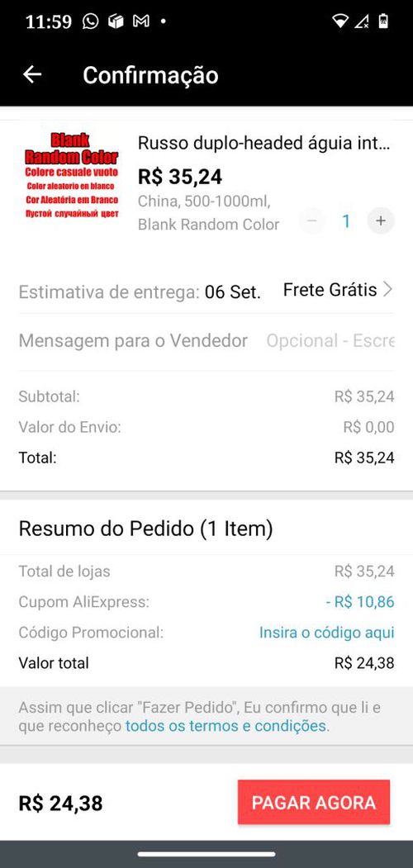
Task: Tap the WhatsApp notification icon
Action: coord(90,21)
